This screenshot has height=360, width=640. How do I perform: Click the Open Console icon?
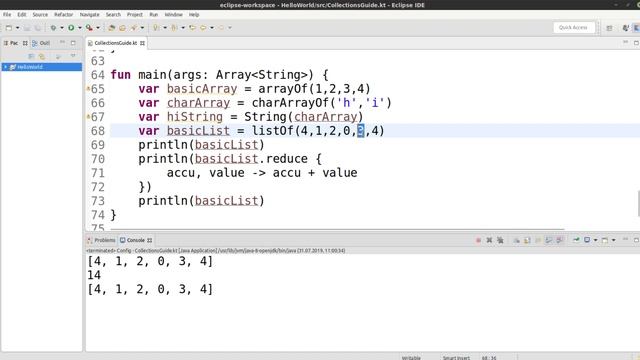point(605,240)
